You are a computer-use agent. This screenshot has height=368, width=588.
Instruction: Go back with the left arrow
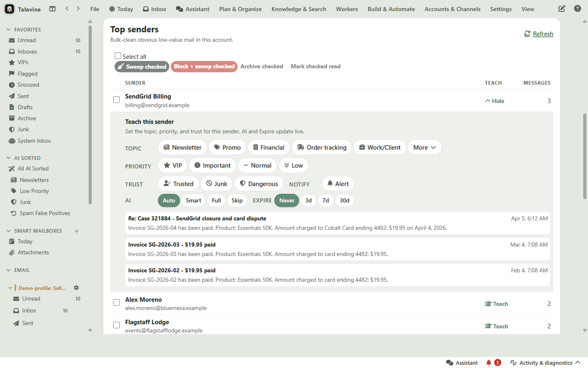click(x=67, y=9)
